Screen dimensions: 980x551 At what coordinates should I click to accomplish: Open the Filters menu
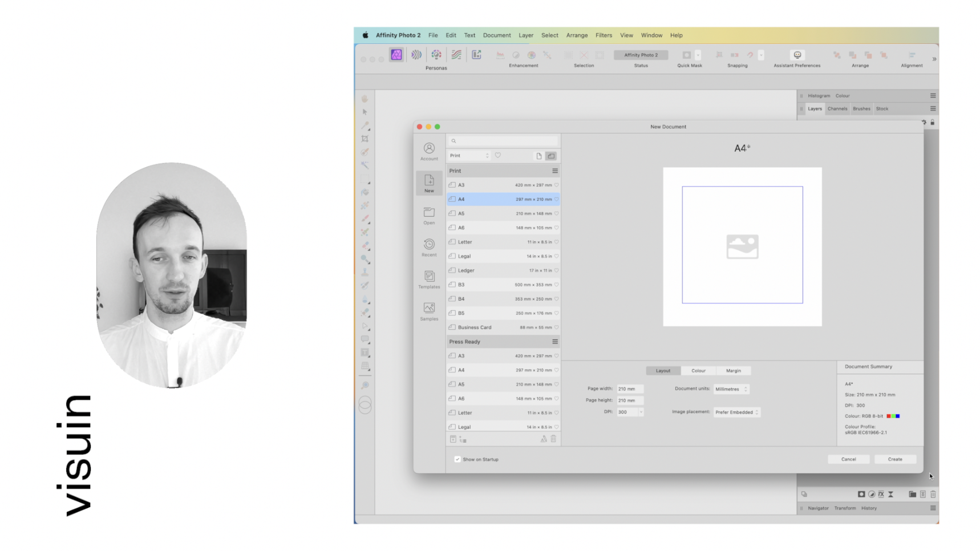604,35
